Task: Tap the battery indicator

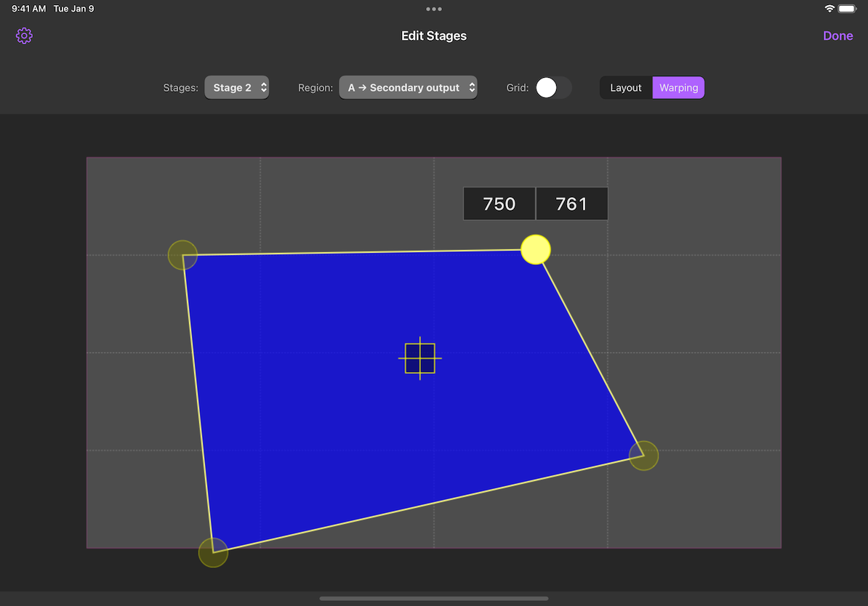Action: pyautogui.click(x=846, y=9)
